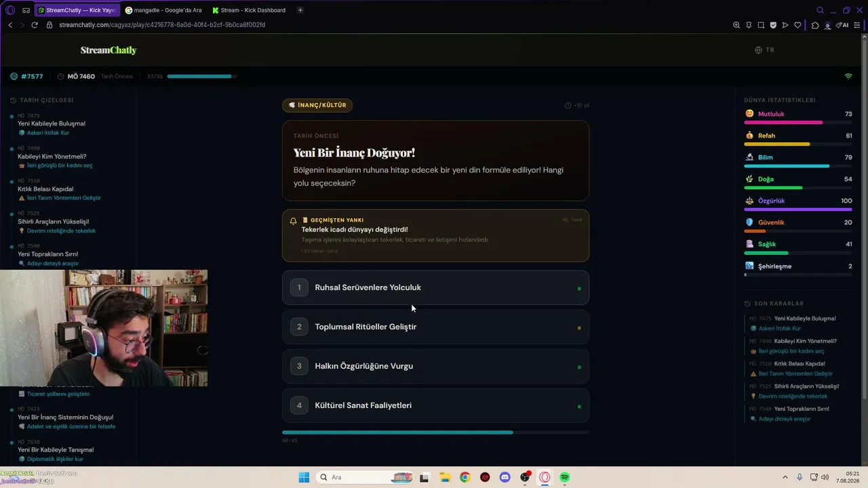This screenshot has height=488, width=868.
Task: Open the extensions puzzle icon
Action: [815, 25]
